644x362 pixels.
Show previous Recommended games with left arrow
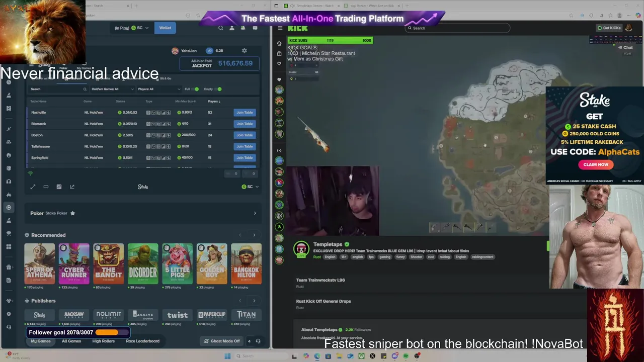coord(240,235)
